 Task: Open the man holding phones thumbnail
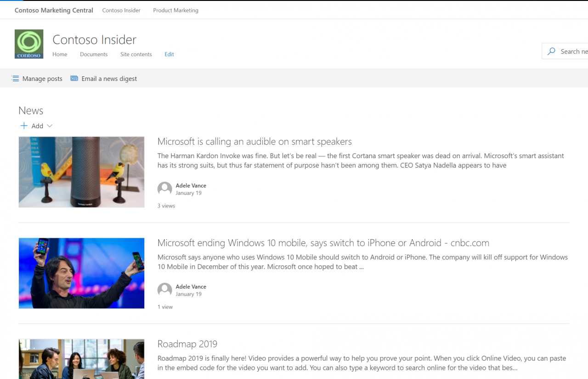pos(81,273)
